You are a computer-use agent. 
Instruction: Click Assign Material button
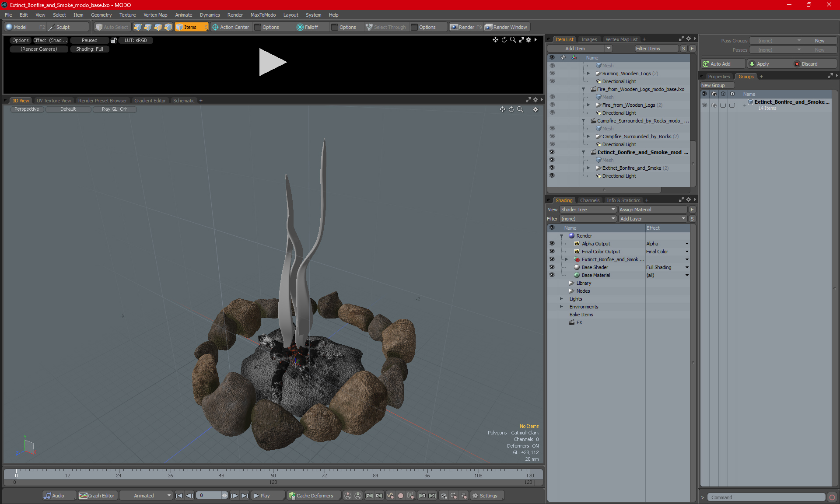click(x=653, y=210)
